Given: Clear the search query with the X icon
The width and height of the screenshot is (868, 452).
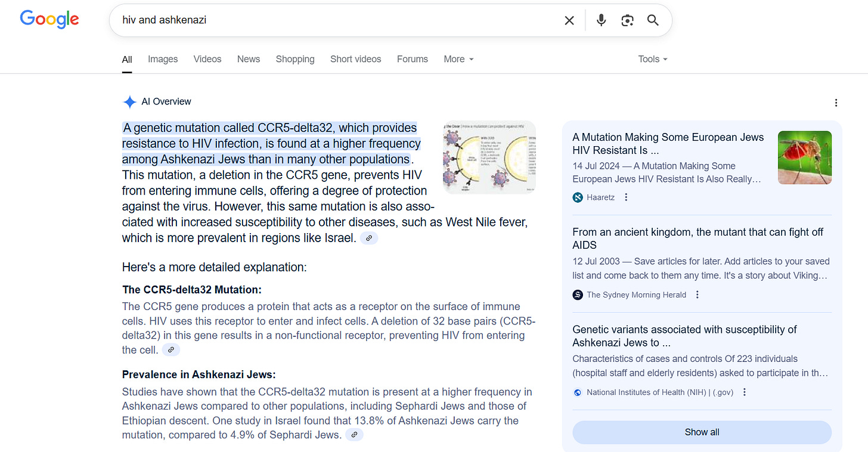Looking at the screenshot, I should coord(569,20).
